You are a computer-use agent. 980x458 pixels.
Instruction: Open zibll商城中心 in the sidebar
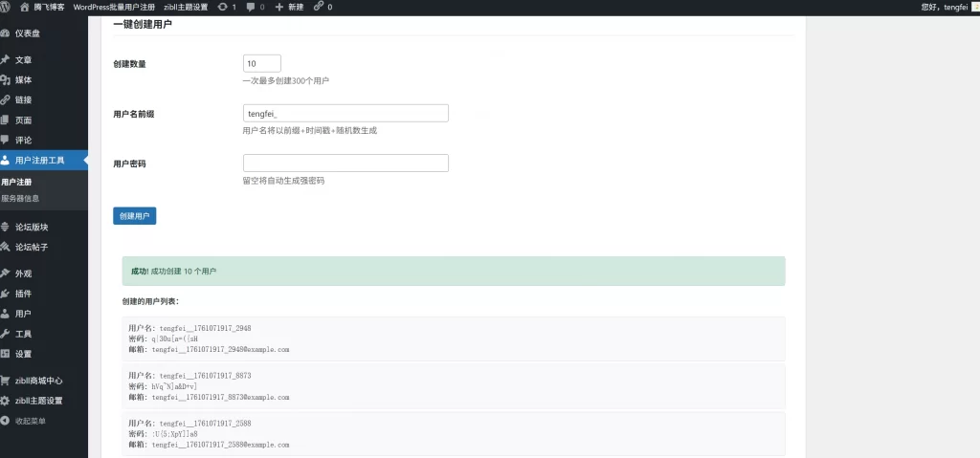click(x=38, y=380)
